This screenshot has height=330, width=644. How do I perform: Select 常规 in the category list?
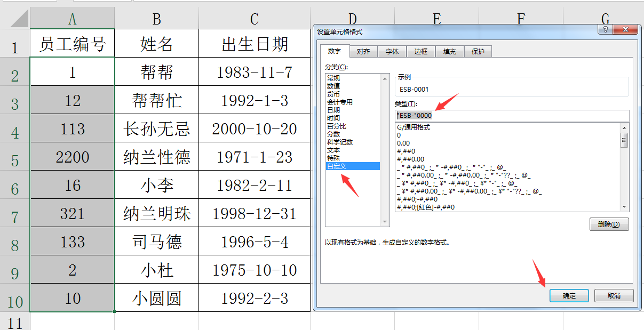coord(353,78)
